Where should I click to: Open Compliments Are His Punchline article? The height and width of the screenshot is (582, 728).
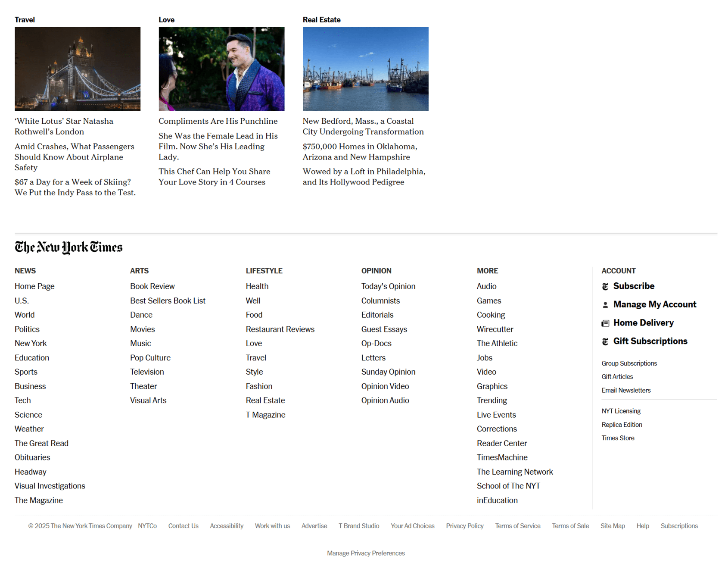coord(218,121)
